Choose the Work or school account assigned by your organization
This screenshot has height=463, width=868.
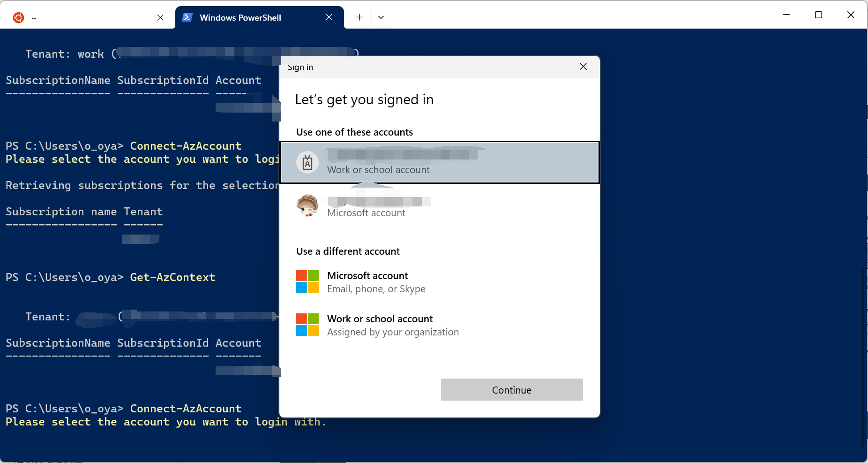click(440, 325)
